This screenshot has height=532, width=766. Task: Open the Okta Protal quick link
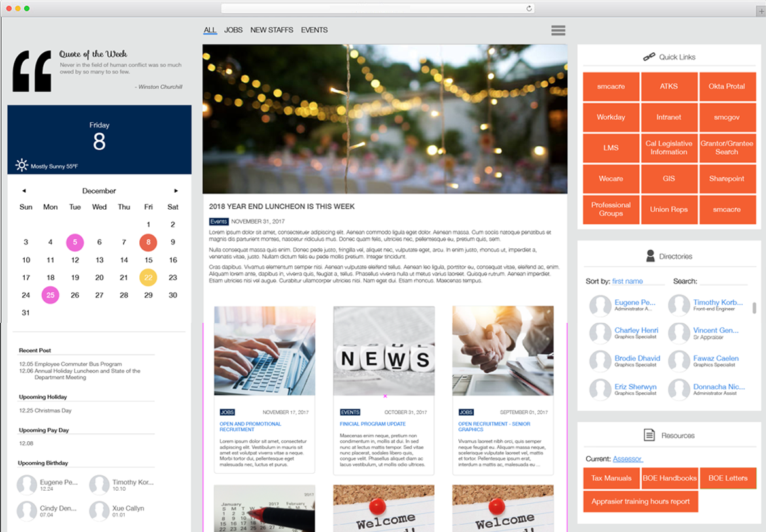click(x=727, y=86)
